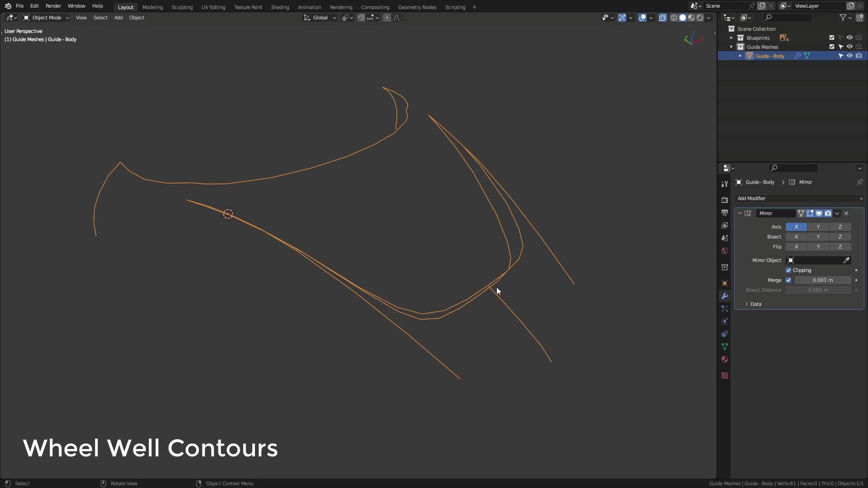Viewport: 868px width, 488px height.
Task: Open the Object Mode dropdown
Action: click(46, 18)
